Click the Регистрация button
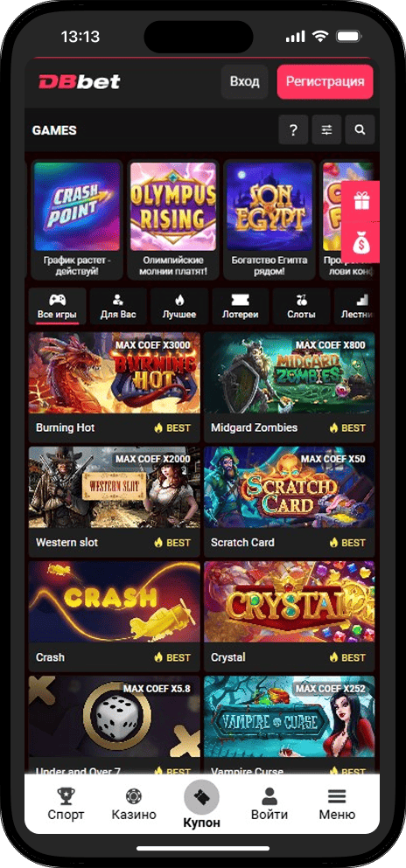Viewport: 406px width, 868px height. [325, 82]
